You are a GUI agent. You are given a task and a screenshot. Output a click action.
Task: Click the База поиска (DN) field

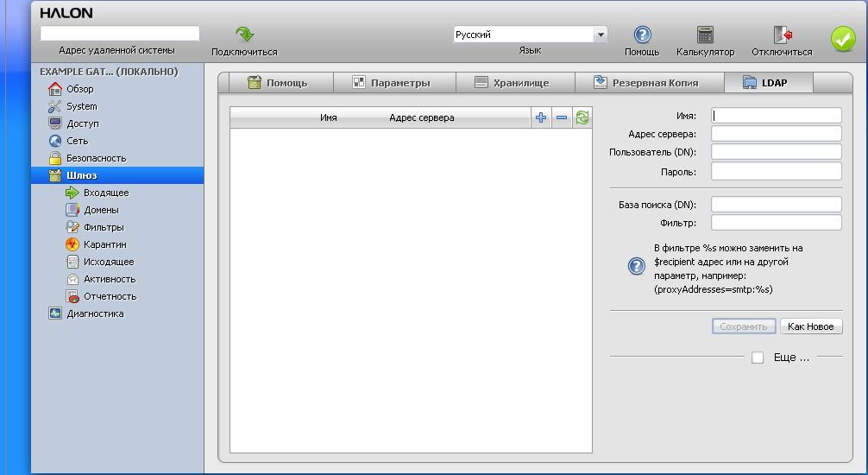click(776, 205)
